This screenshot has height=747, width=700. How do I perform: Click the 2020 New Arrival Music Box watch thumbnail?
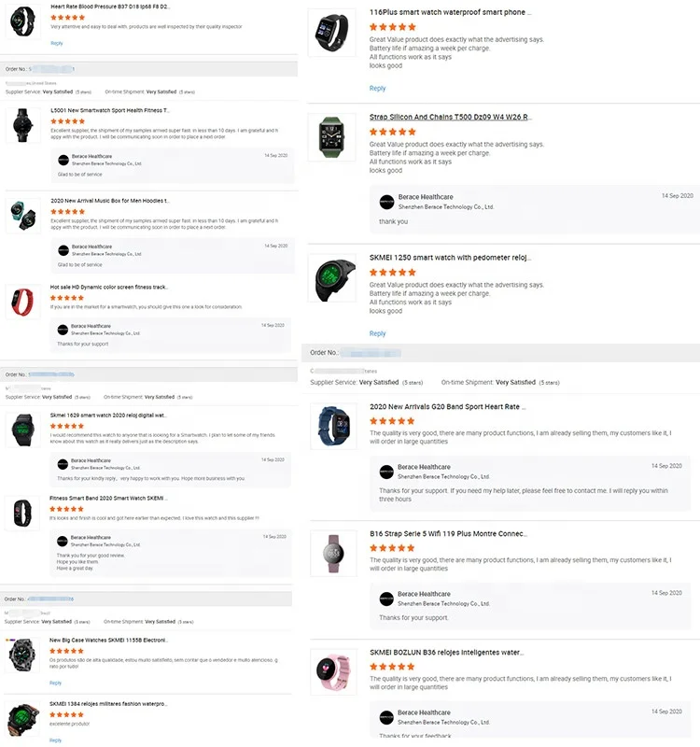pos(22,216)
